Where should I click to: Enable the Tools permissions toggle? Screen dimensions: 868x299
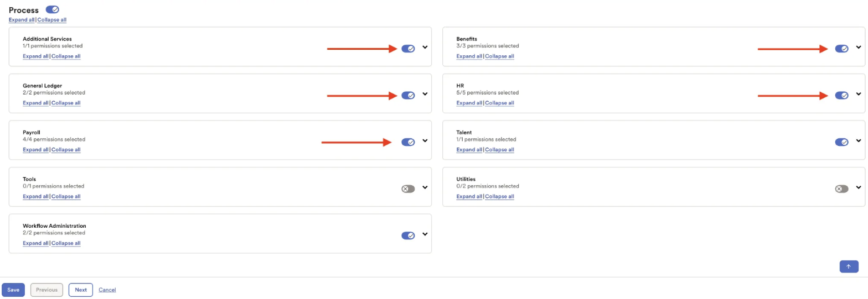[x=408, y=188]
